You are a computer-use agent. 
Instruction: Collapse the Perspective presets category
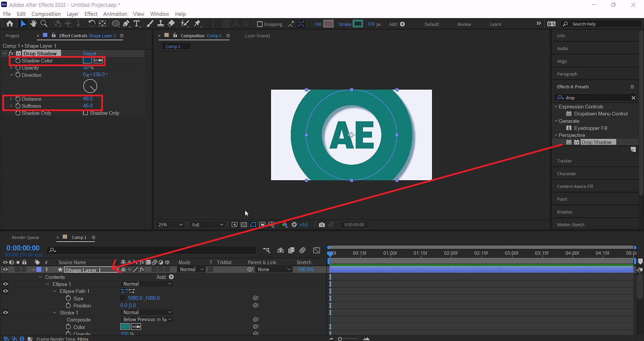point(556,135)
